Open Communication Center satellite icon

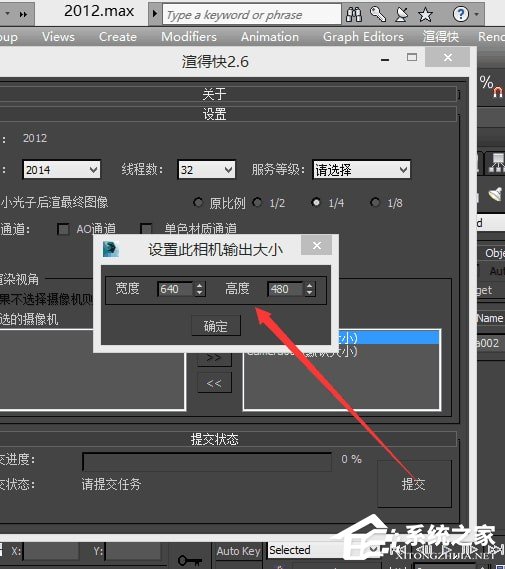coord(401,15)
